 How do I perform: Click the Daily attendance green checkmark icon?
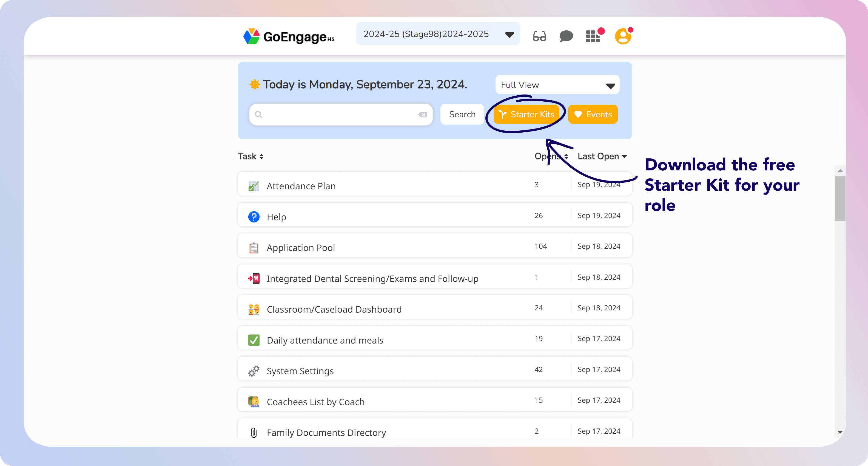tap(254, 340)
